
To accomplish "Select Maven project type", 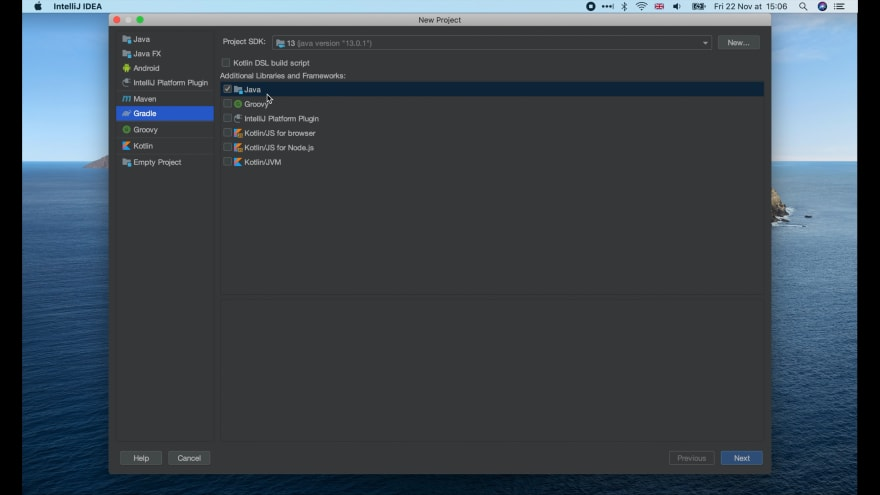I will pos(164,99).
